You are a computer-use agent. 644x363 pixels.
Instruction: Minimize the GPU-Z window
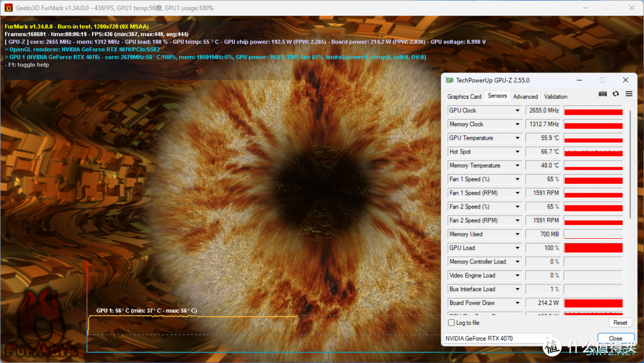pyautogui.click(x=580, y=80)
